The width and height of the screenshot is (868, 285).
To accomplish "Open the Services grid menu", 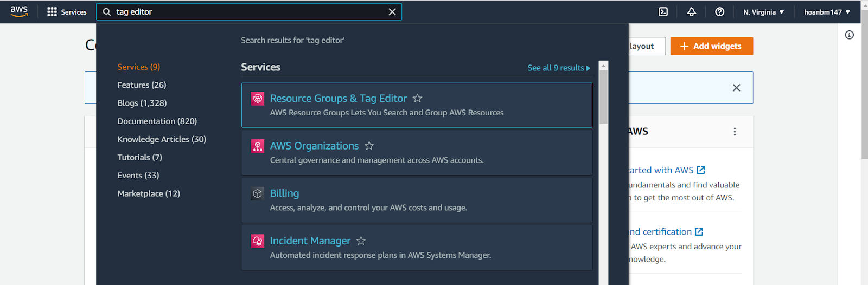I will (67, 12).
